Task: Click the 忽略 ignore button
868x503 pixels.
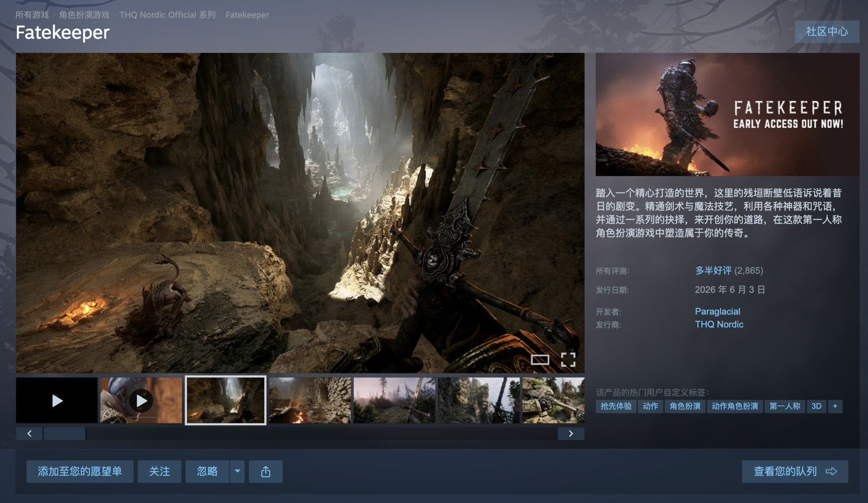Action: tap(207, 472)
